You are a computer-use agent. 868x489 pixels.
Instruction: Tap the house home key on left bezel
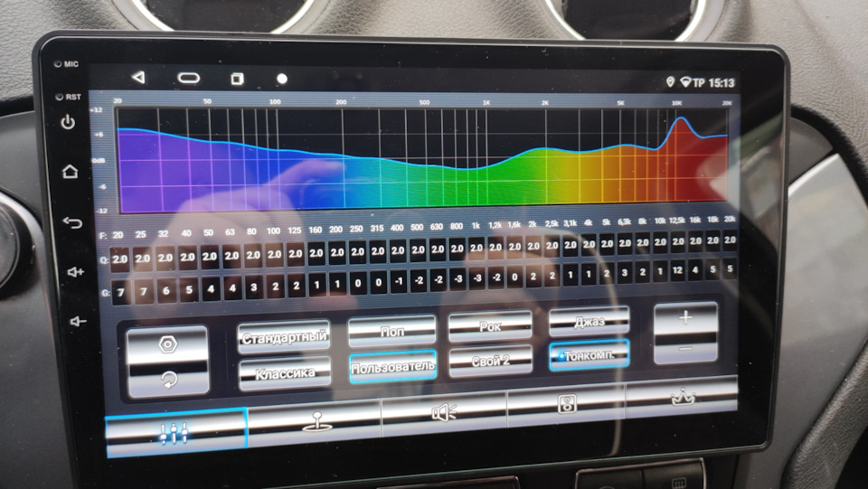point(70,172)
